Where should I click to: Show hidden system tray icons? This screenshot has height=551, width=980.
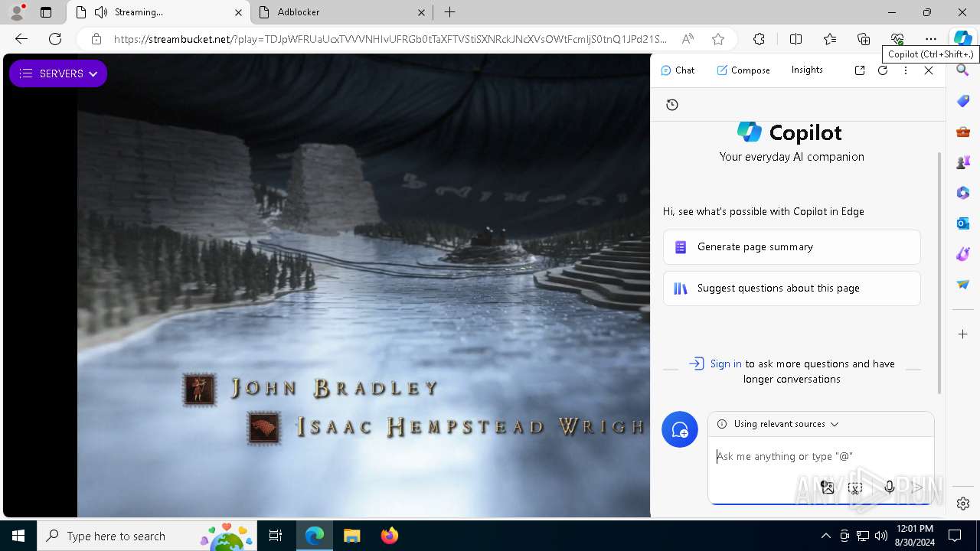[x=825, y=536]
